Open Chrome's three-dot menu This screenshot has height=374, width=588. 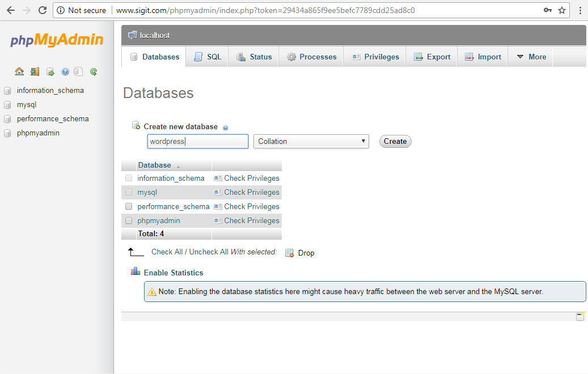[x=580, y=10]
